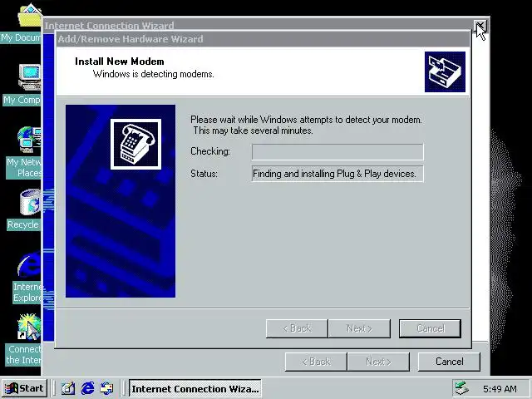The image size is (532, 399).
Task: Click the "Status:" label
Action: (x=204, y=174)
